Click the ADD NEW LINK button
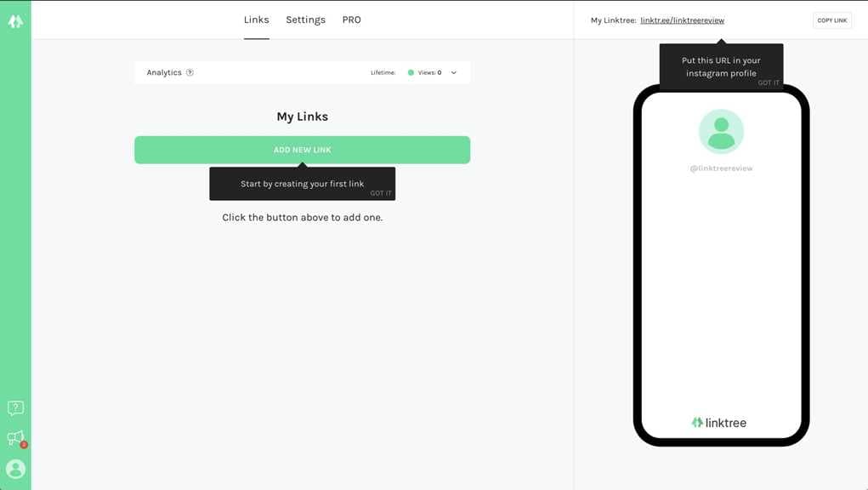This screenshot has height=490, width=868. tap(303, 150)
